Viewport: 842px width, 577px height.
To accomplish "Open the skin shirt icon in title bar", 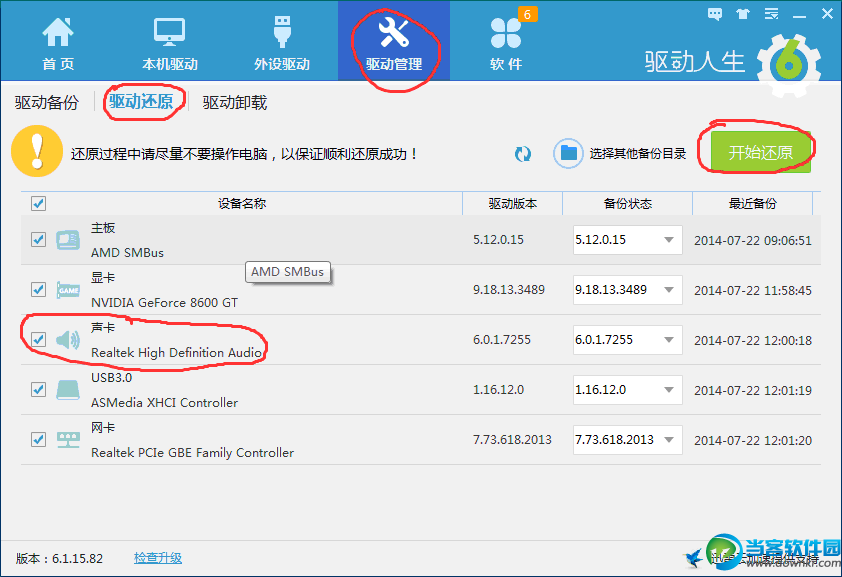I will pyautogui.click(x=743, y=14).
